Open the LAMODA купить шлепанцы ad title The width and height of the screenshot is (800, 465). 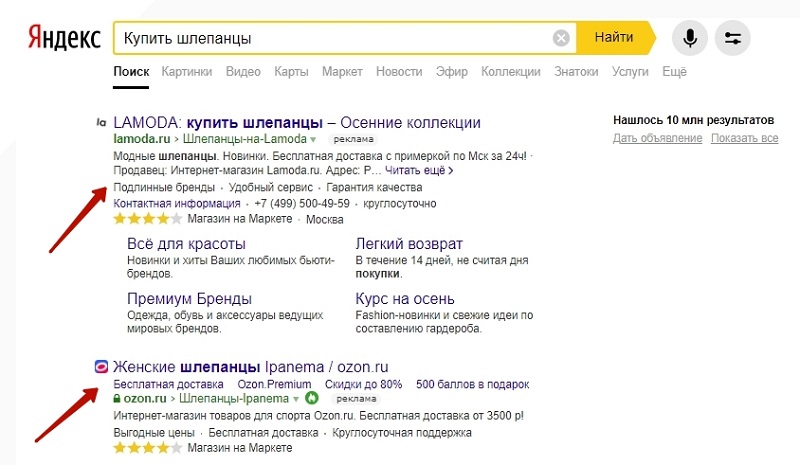[x=297, y=123]
